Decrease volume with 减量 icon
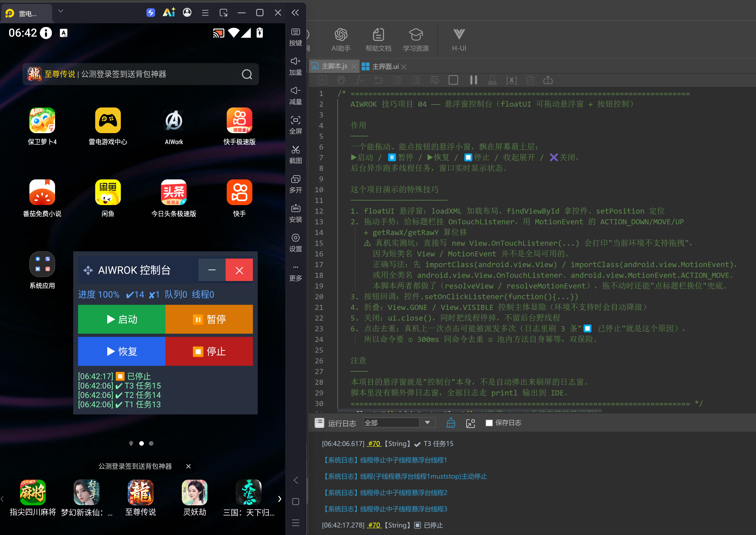 click(x=295, y=95)
